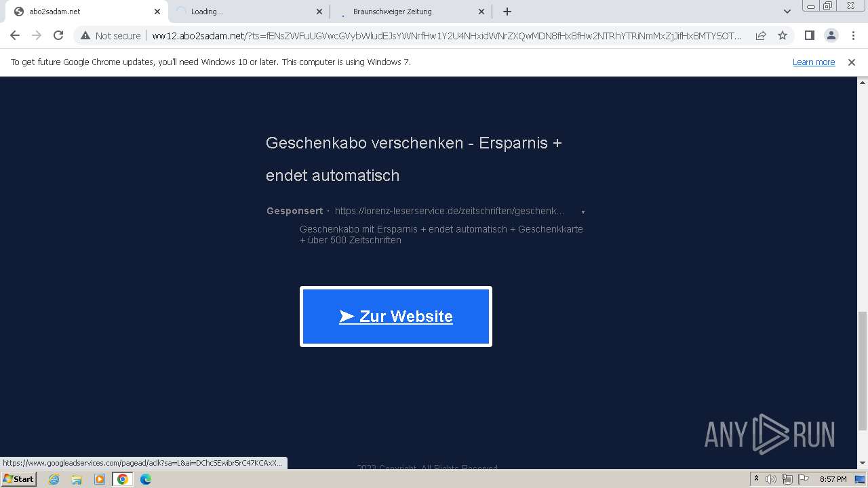Go back using browser Back arrow
This screenshot has height=488, width=868.
coord(15,36)
